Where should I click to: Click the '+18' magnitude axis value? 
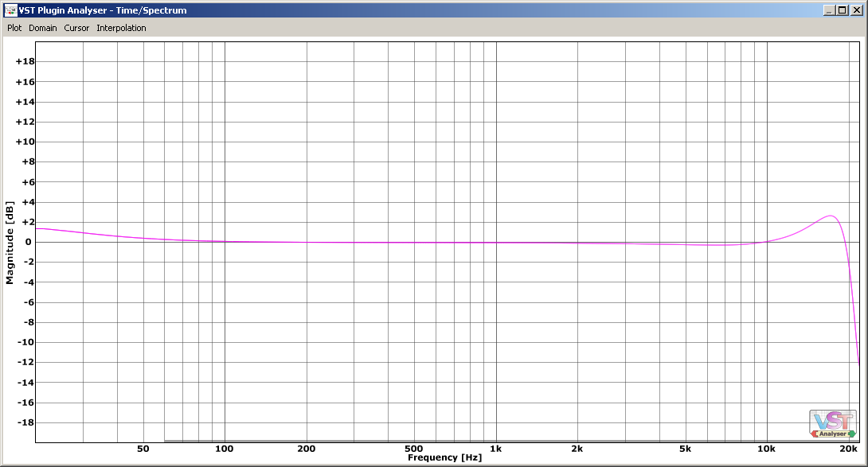25,61
